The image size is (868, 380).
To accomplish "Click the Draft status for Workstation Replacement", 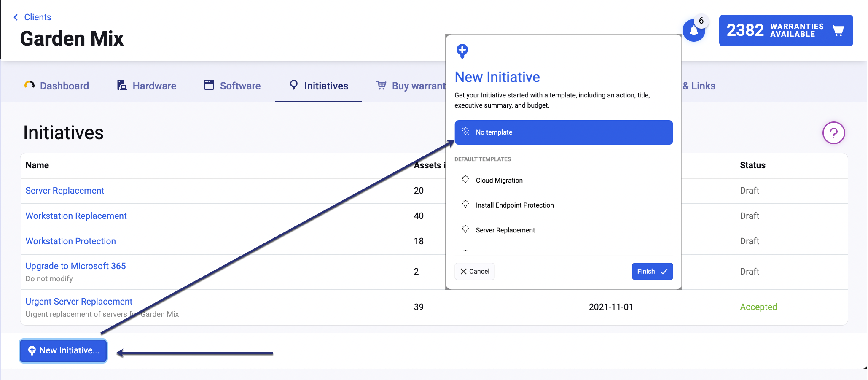I will tap(750, 216).
